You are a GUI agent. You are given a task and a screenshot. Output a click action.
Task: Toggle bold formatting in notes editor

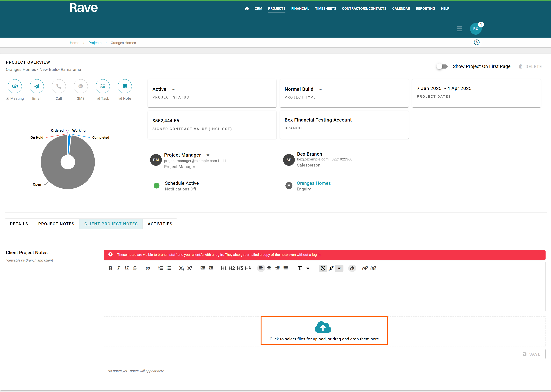click(x=110, y=268)
